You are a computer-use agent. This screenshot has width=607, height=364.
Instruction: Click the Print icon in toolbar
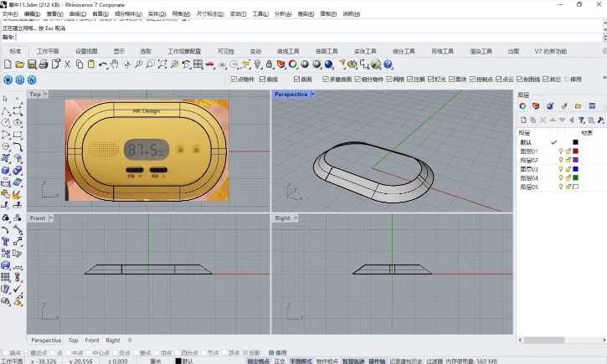pos(43,64)
